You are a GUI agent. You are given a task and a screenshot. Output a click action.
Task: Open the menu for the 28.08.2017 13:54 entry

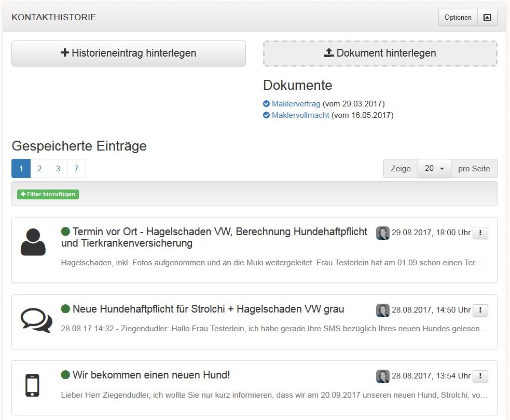(x=480, y=376)
